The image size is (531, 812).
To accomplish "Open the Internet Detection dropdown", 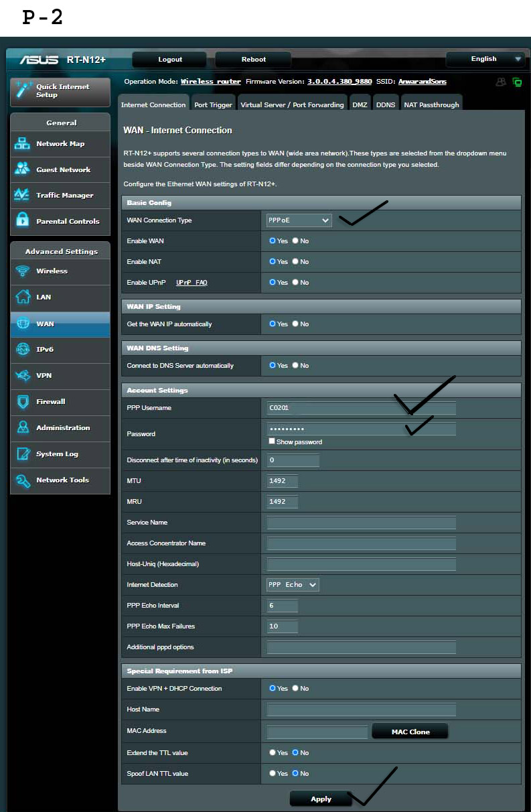I will coord(293,585).
